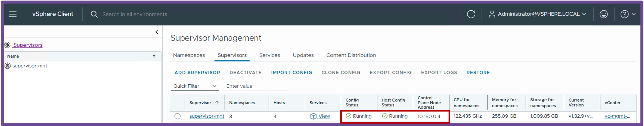Click the RESTORE button

click(x=478, y=73)
